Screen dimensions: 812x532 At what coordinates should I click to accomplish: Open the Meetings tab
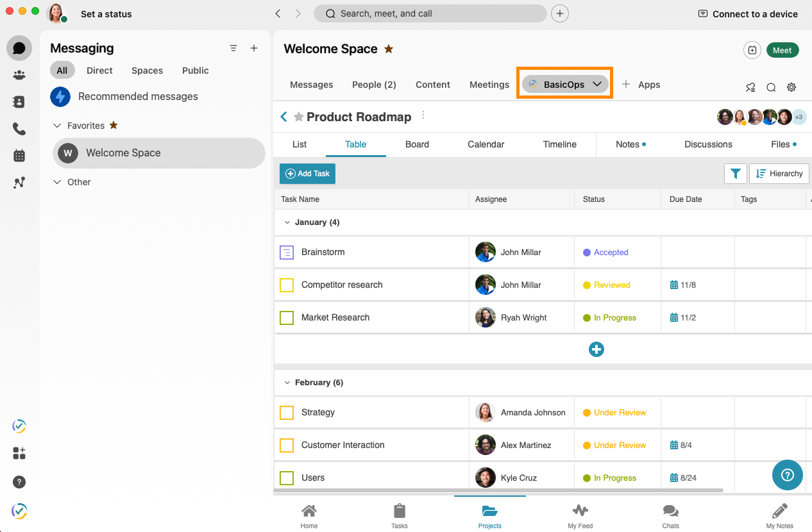pyautogui.click(x=489, y=85)
